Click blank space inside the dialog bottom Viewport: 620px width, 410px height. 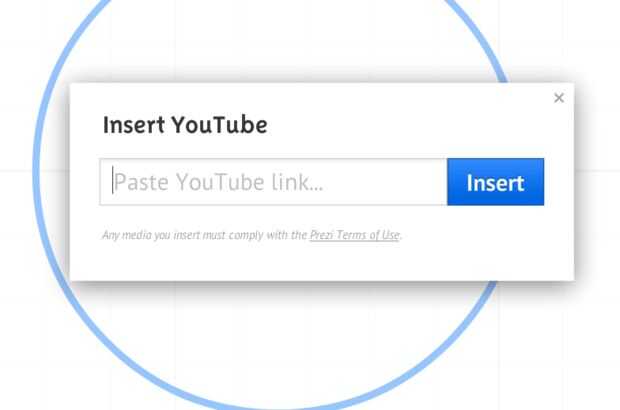(x=322, y=261)
